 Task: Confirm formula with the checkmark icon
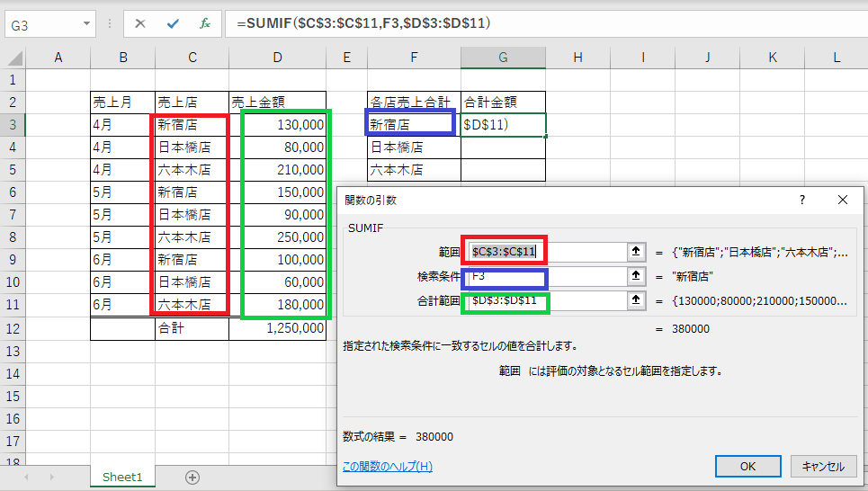click(x=173, y=23)
